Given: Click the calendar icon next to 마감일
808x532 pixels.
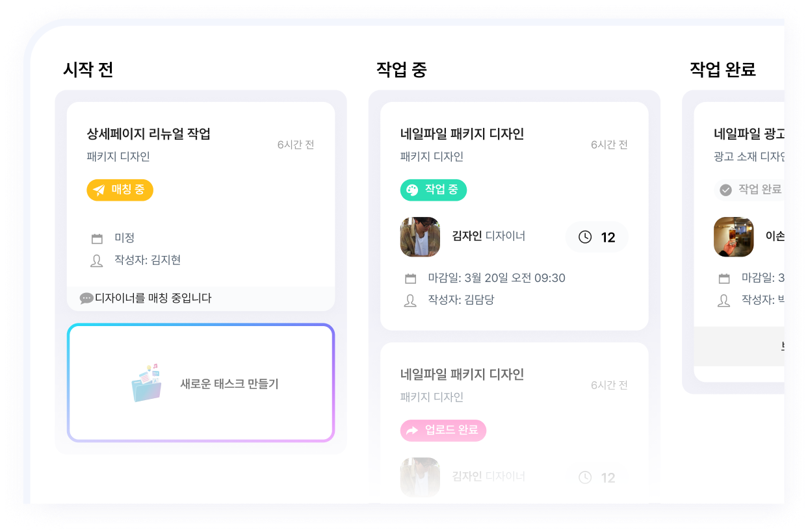Looking at the screenshot, I should (x=410, y=277).
